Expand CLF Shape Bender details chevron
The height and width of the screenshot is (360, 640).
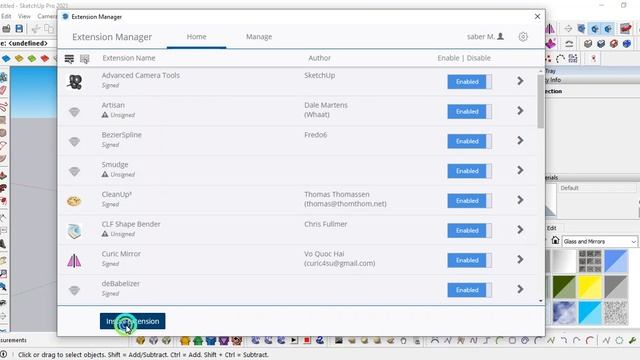(x=520, y=230)
